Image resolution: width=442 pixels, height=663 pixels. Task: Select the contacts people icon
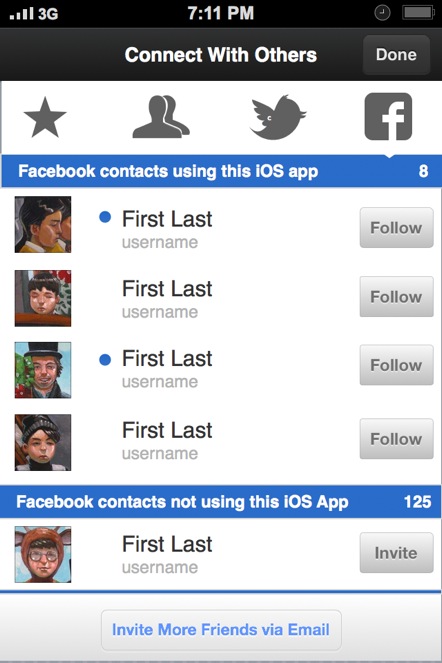click(161, 117)
